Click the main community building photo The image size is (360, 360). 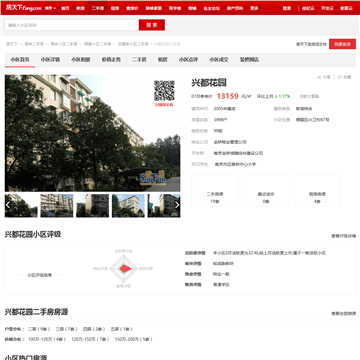coord(92,133)
